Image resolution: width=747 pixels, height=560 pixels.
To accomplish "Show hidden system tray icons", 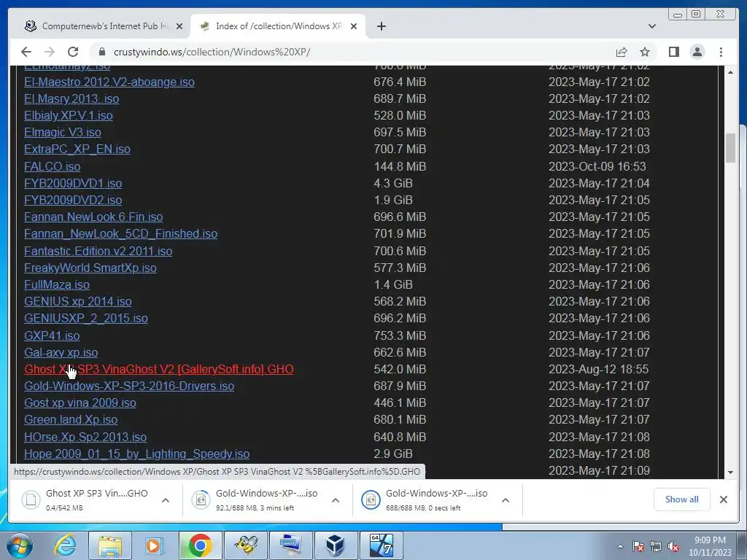I will pos(620,546).
